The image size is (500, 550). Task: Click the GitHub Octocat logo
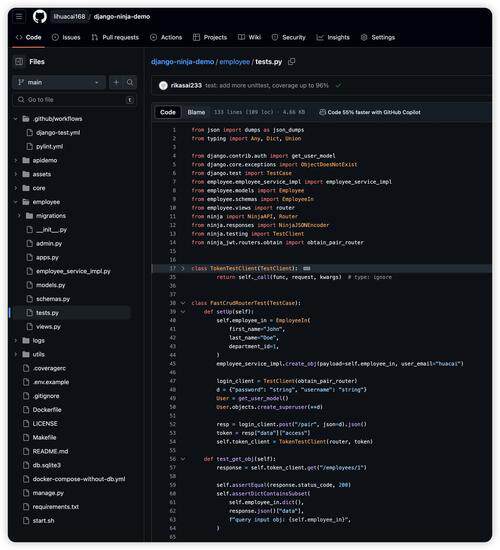point(40,16)
